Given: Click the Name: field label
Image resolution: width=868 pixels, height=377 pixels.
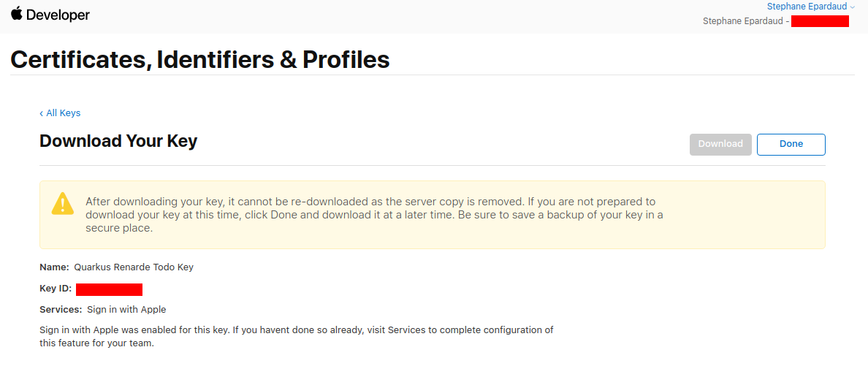Looking at the screenshot, I should tap(54, 267).
